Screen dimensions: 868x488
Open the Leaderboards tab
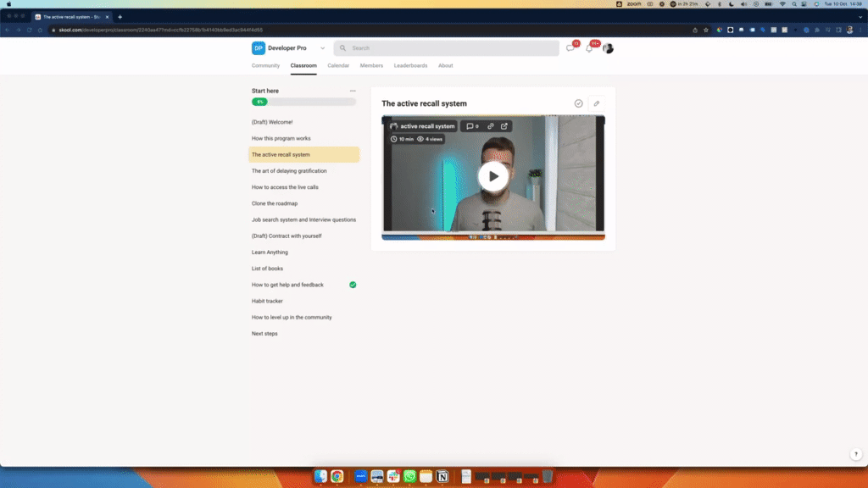tap(410, 65)
